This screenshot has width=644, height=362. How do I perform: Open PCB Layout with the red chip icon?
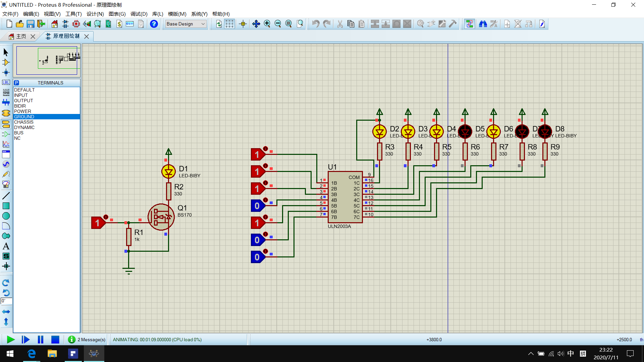[x=76, y=24]
